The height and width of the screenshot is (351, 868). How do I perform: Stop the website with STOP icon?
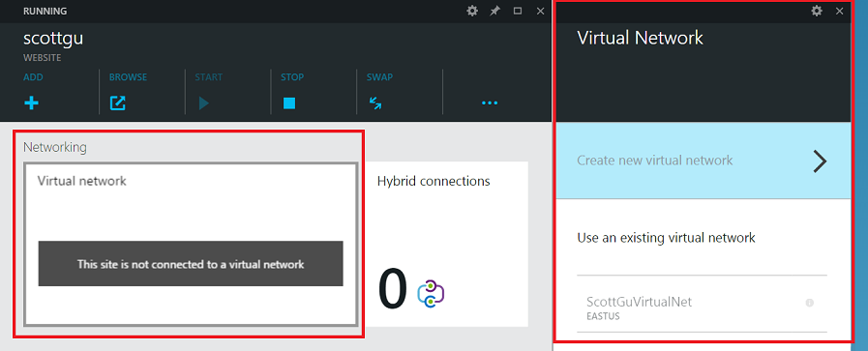point(289,103)
